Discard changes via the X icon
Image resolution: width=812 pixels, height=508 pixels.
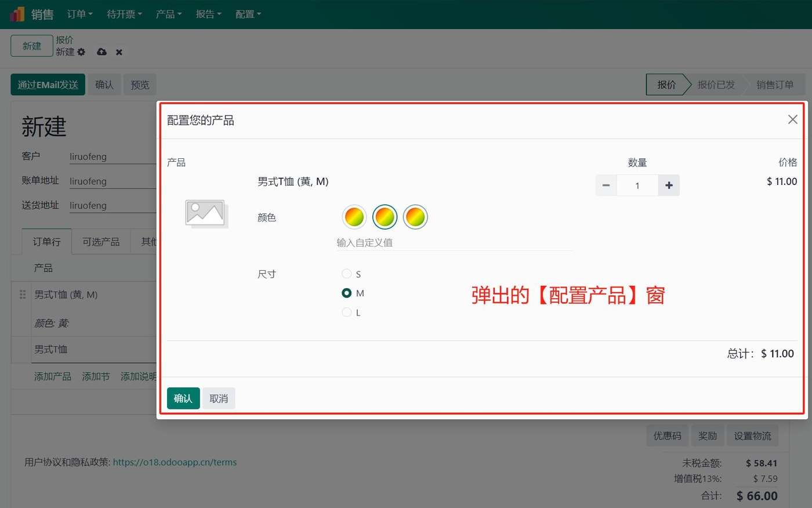(118, 52)
